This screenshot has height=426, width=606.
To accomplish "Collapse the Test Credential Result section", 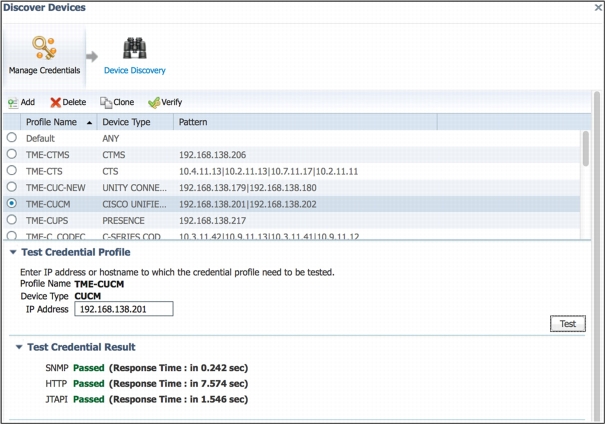I will click(19, 347).
